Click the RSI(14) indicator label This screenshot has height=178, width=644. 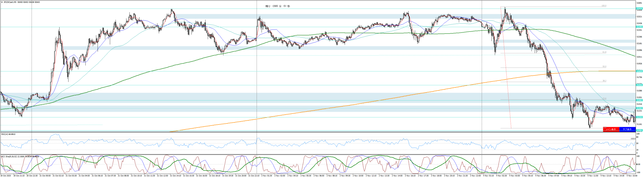[8, 134]
